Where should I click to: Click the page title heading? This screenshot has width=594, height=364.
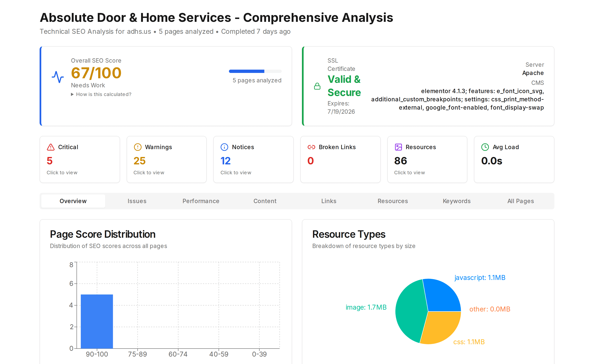216,18
